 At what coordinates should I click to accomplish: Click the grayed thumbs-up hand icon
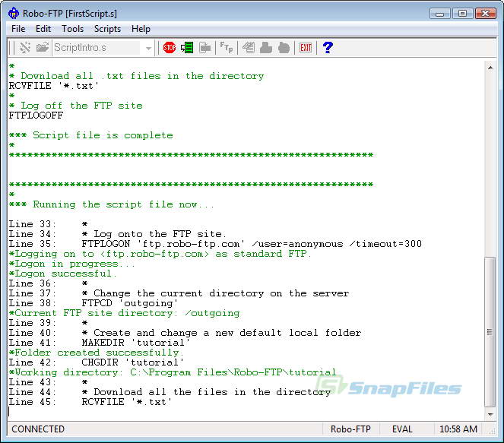(266, 48)
